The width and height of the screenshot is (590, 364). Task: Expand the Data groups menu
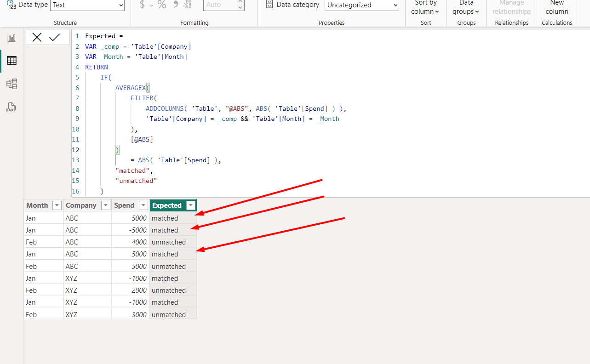coord(466,7)
